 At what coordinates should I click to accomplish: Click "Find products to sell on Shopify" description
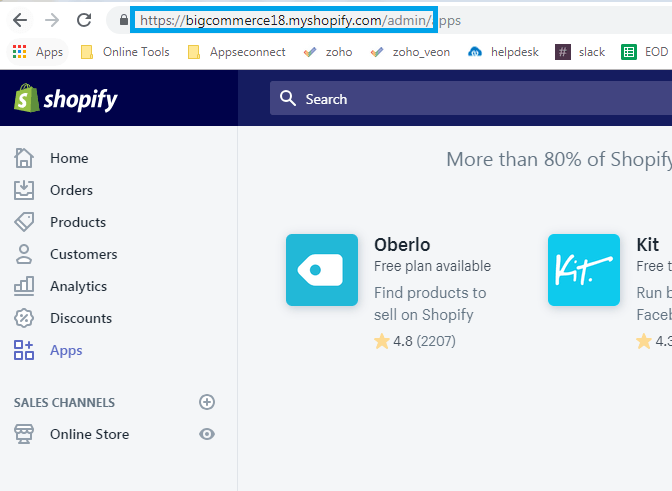430,304
